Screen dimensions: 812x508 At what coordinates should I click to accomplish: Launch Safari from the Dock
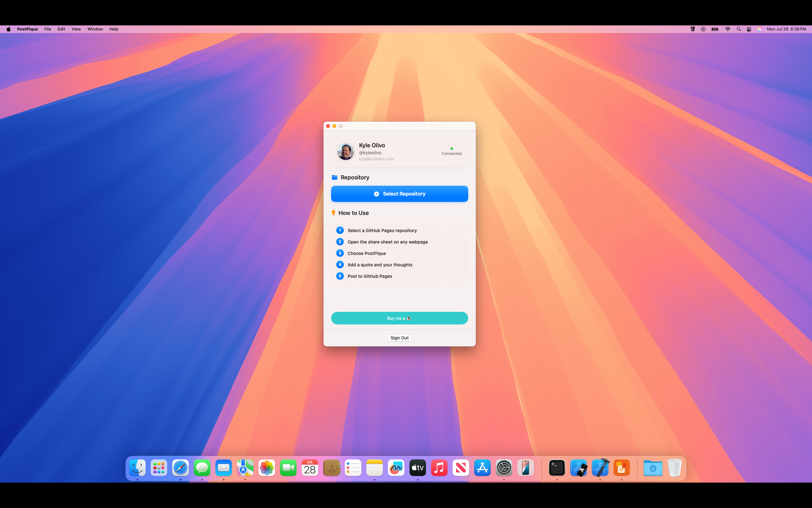(x=180, y=468)
